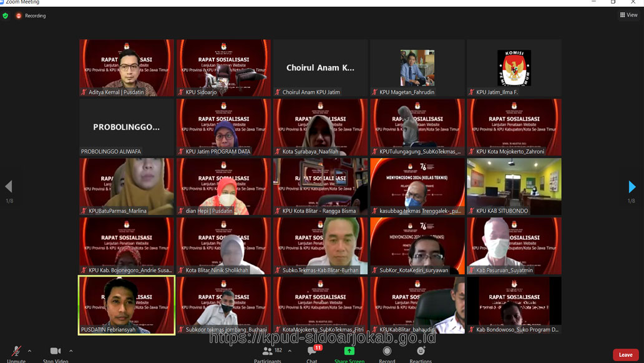This screenshot has width=644, height=363.
Task: Click the green encryption shield icon
Action: tap(6, 16)
